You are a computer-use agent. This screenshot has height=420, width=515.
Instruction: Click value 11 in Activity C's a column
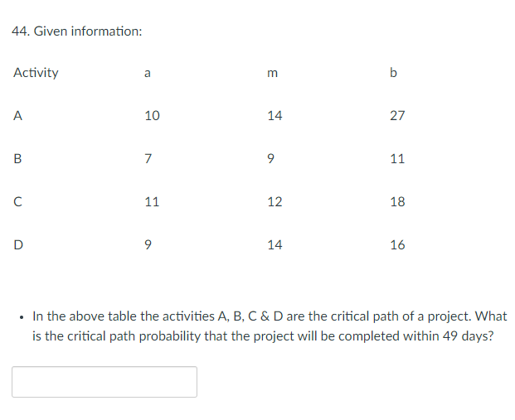152,202
